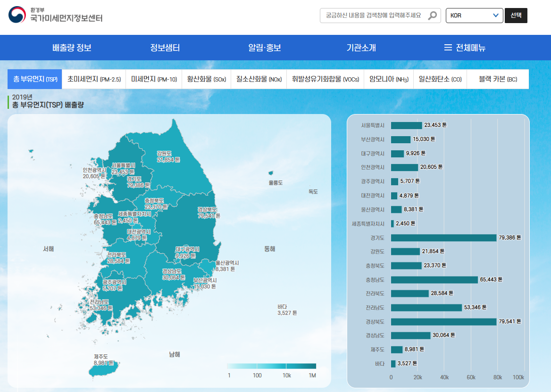Select the 질소산화물 (NOx) tab
Image resolution: width=551 pixels, height=392 pixels.
tap(259, 79)
